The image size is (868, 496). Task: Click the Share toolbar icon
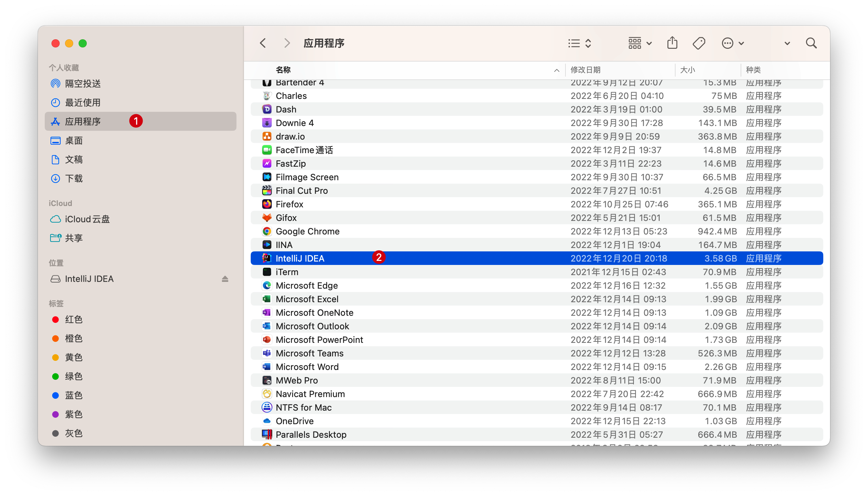pos(673,43)
